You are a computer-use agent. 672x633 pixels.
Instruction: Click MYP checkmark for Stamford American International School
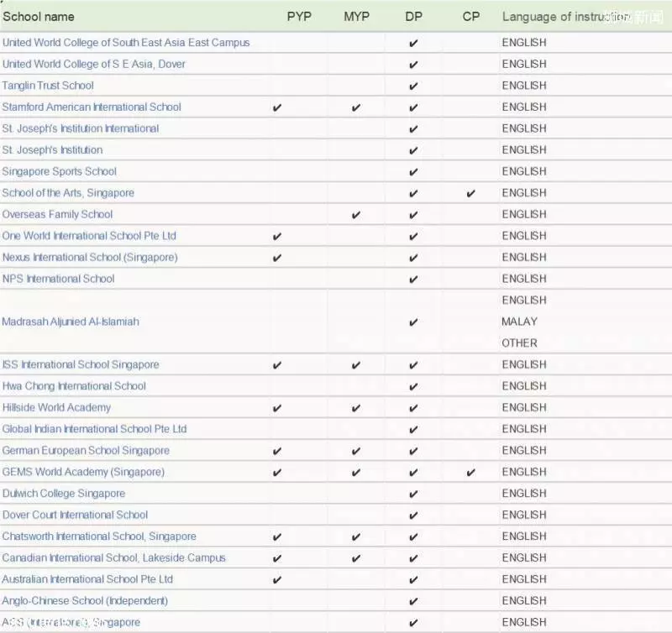[355, 107]
